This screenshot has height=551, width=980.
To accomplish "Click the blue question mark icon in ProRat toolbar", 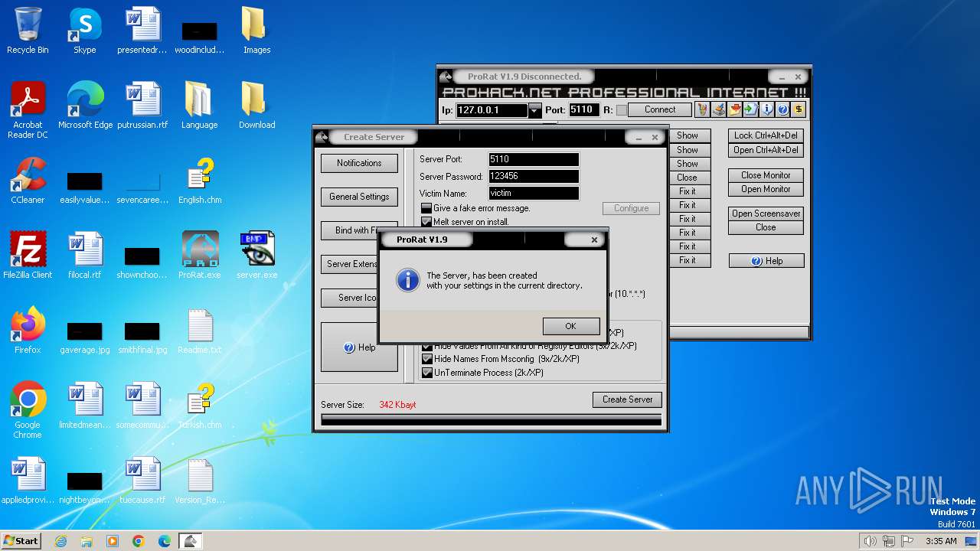I will pyautogui.click(x=782, y=109).
